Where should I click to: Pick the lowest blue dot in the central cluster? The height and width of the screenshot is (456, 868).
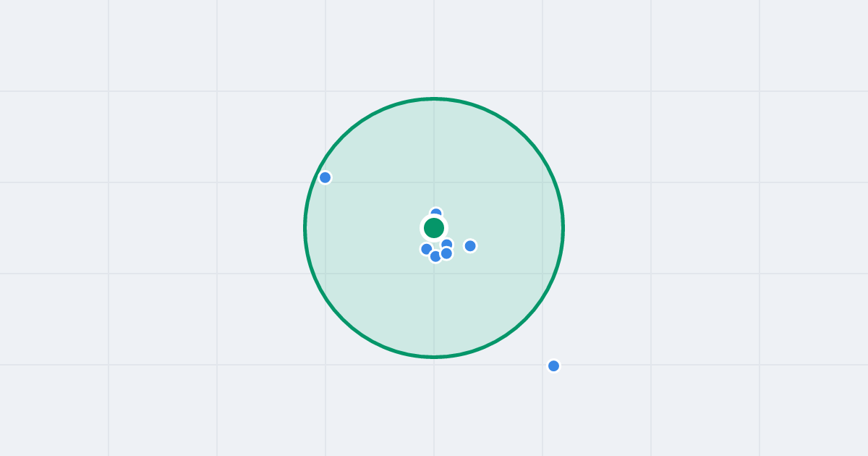pyautogui.click(x=435, y=256)
